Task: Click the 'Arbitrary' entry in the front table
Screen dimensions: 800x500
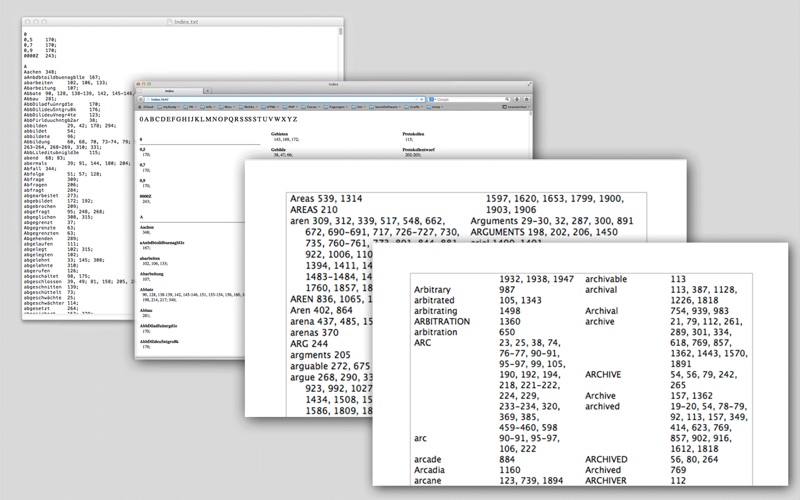Action: click(432, 290)
